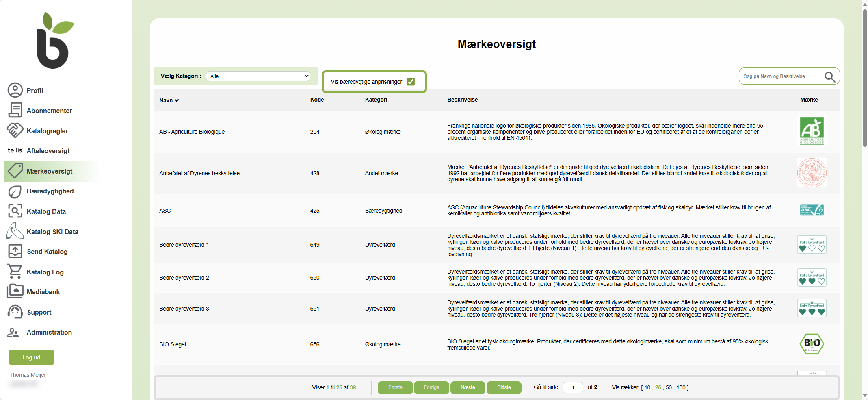Click the Forrige pagination button

pyautogui.click(x=431, y=387)
